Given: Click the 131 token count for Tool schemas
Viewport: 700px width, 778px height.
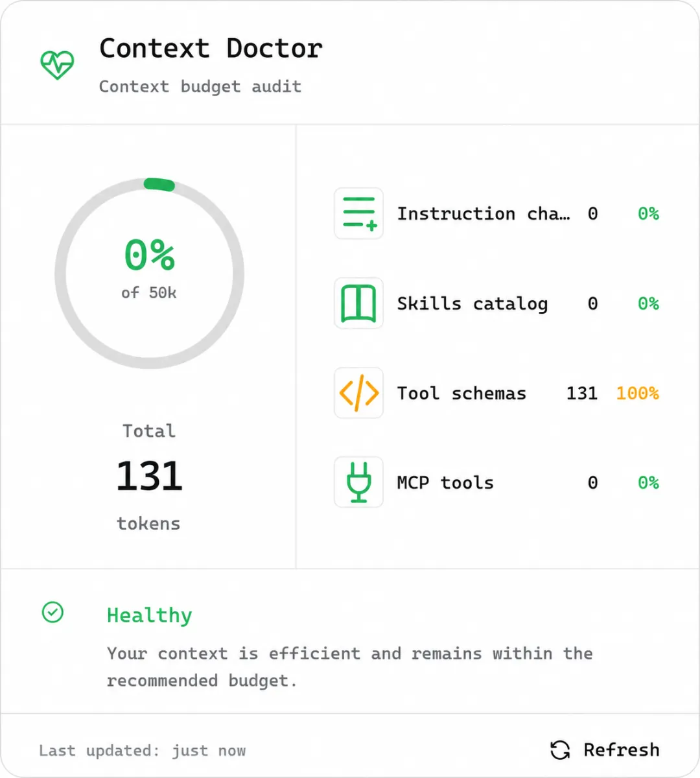Looking at the screenshot, I should click(x=582, y=393).
